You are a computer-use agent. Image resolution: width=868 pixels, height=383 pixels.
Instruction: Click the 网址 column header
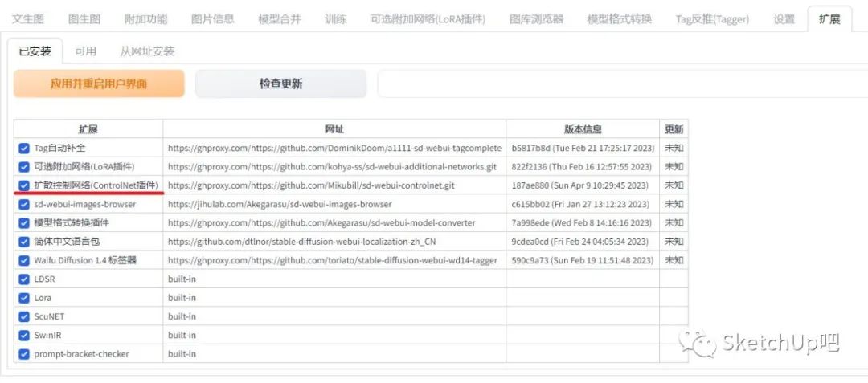click(x=334, y=129)
